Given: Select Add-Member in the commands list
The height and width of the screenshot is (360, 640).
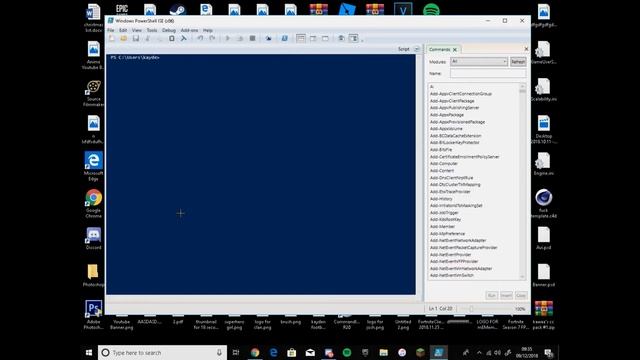Looking at the screenshot, I should coord(442,227).
